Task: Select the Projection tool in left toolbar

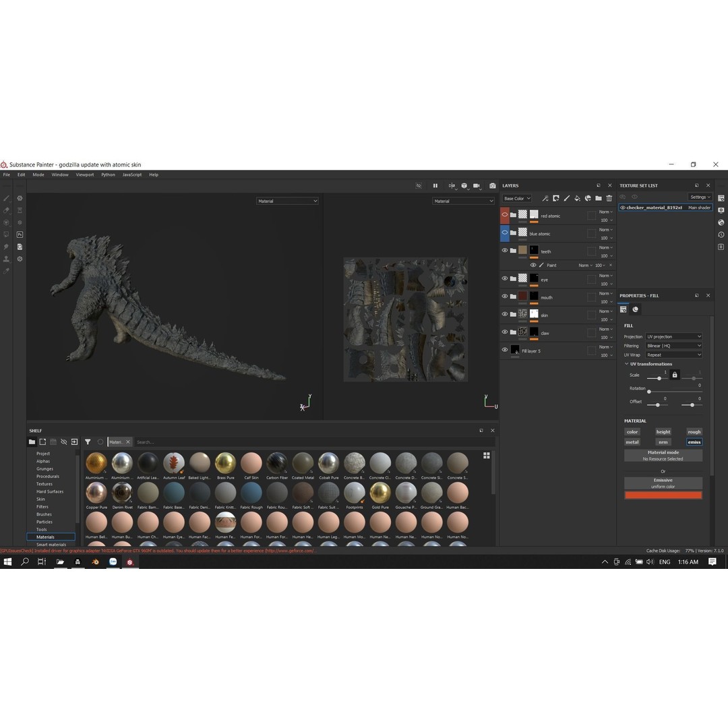Action: 7,222
